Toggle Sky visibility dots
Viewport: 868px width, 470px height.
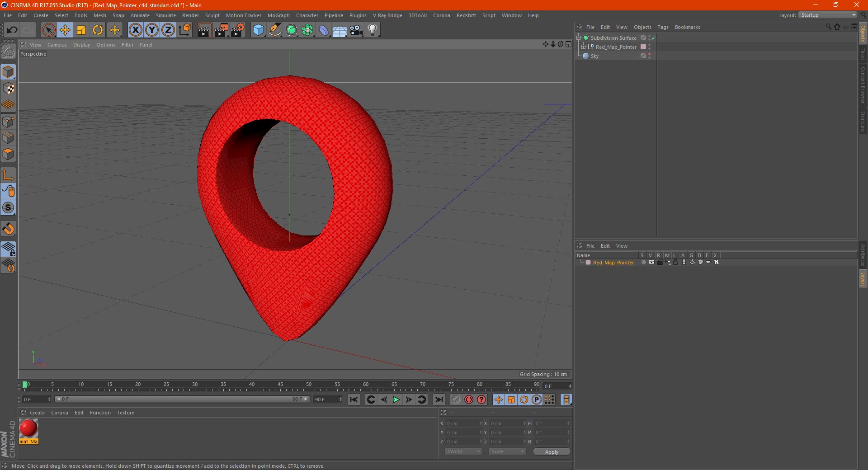(650, 56)
